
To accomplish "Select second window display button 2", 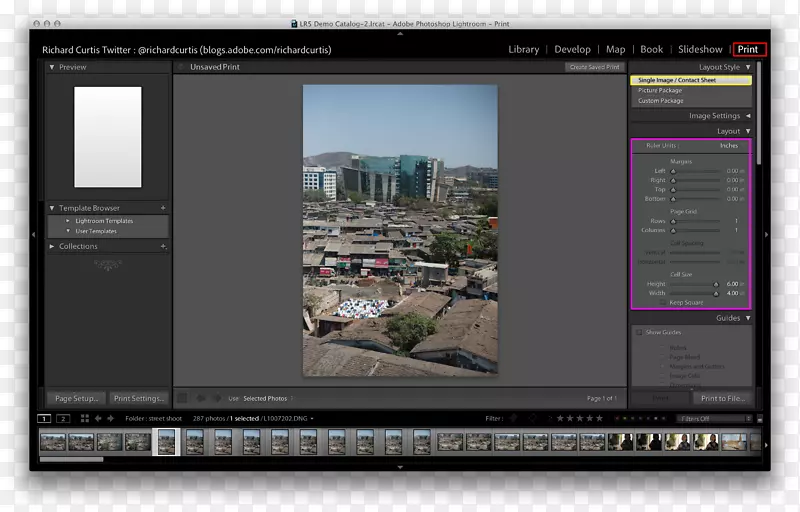I will click(x=63, y=418).
